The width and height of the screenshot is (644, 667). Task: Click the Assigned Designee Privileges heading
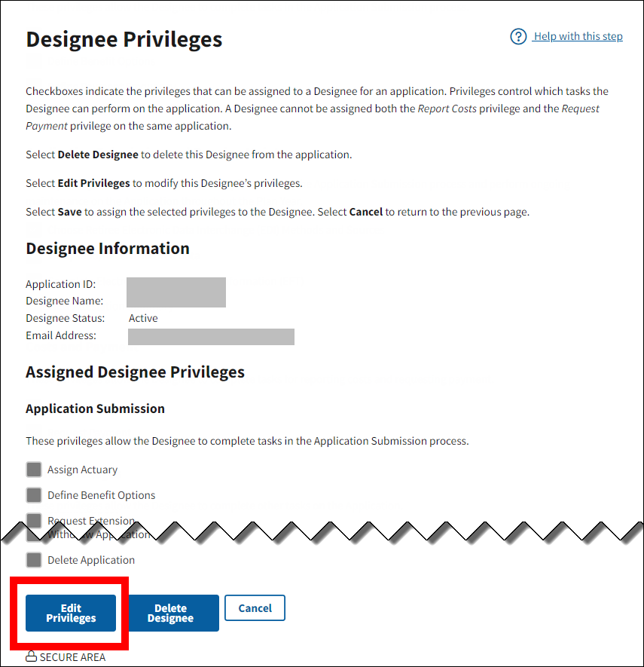click(x=135, y=372)
